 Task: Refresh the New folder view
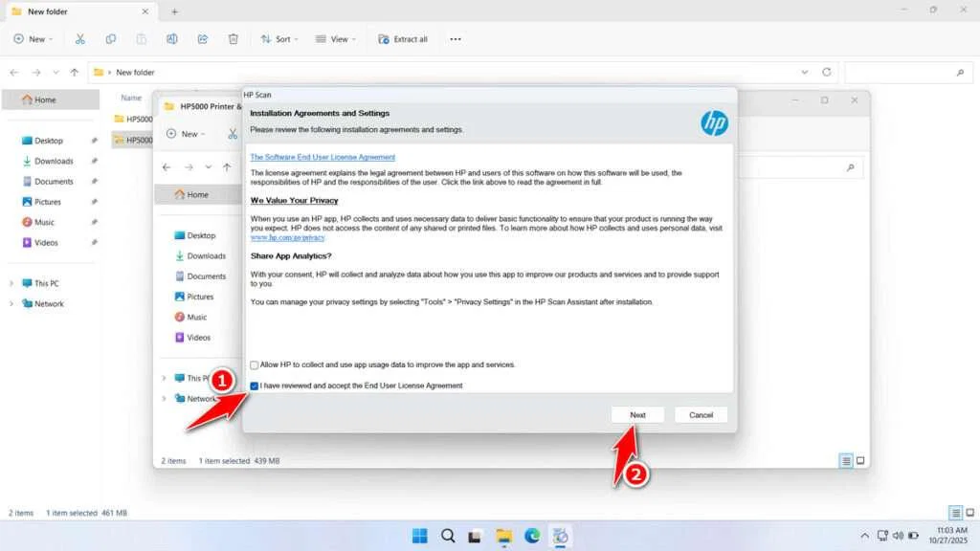[x=827, y=72]
